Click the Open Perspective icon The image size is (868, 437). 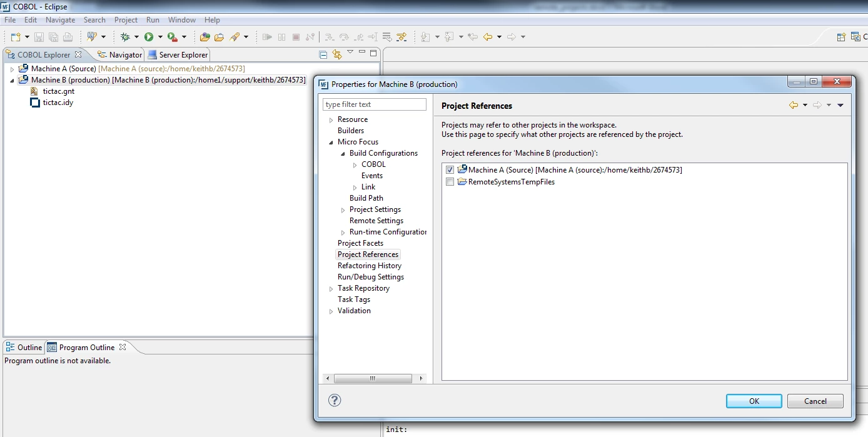(x=842, y=37)
